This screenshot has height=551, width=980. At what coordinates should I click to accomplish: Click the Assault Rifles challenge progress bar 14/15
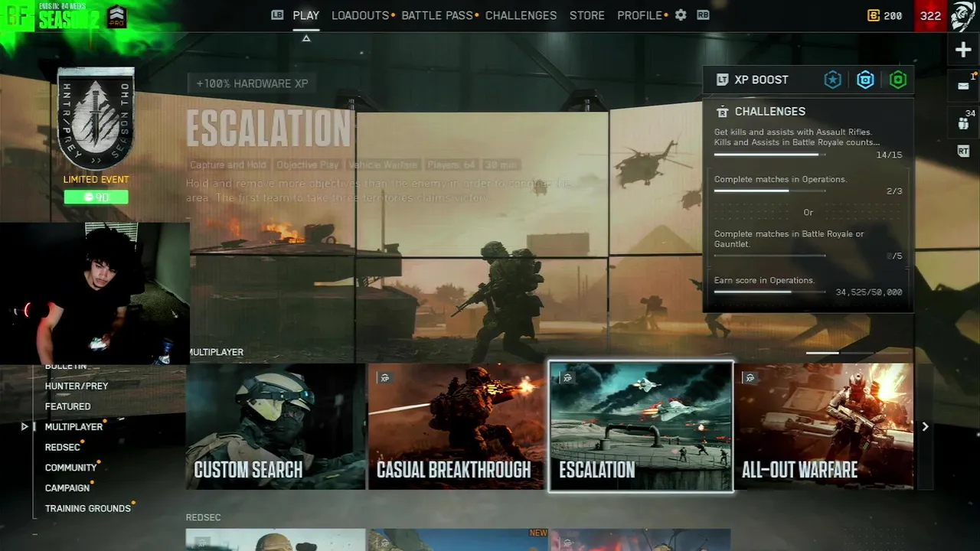pos(770,155)
